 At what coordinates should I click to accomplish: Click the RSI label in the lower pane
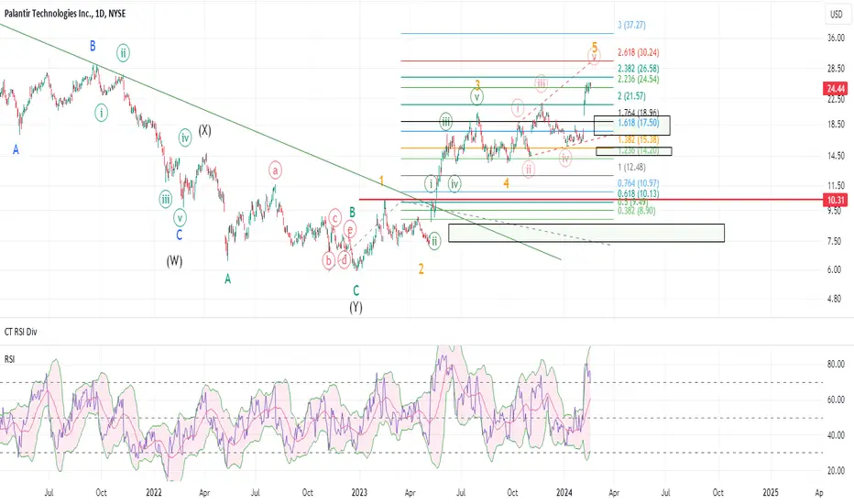pos(10,359)
